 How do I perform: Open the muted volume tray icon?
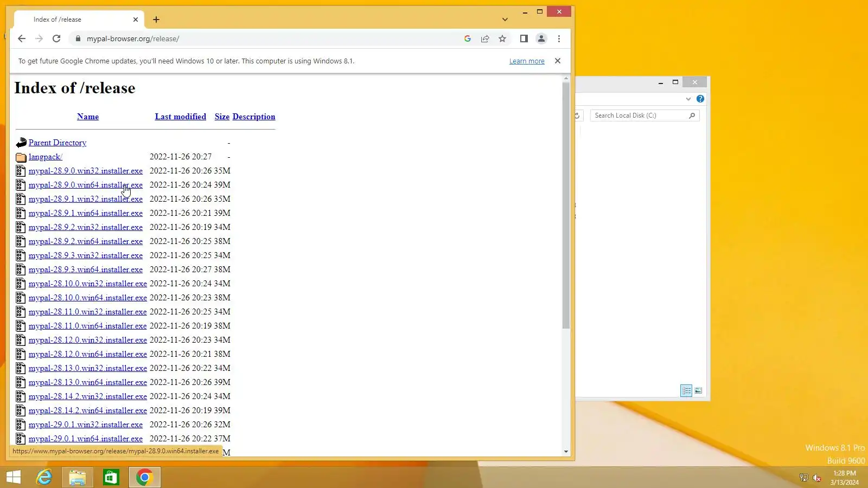[x=817, y=478]
